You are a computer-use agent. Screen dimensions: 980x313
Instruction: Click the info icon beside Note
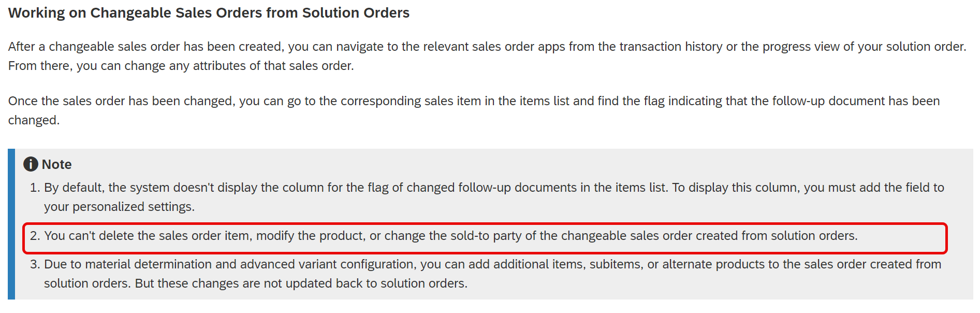click(31, 164)
